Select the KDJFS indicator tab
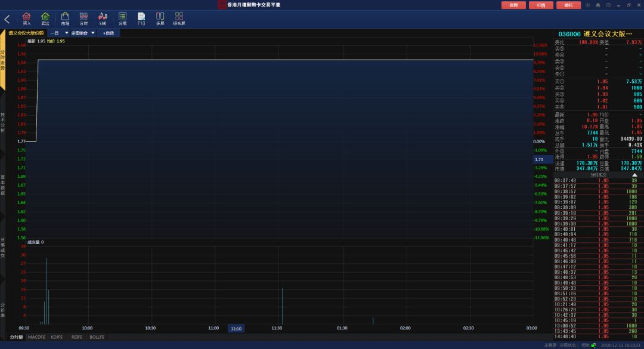 [x=57, y=337]
